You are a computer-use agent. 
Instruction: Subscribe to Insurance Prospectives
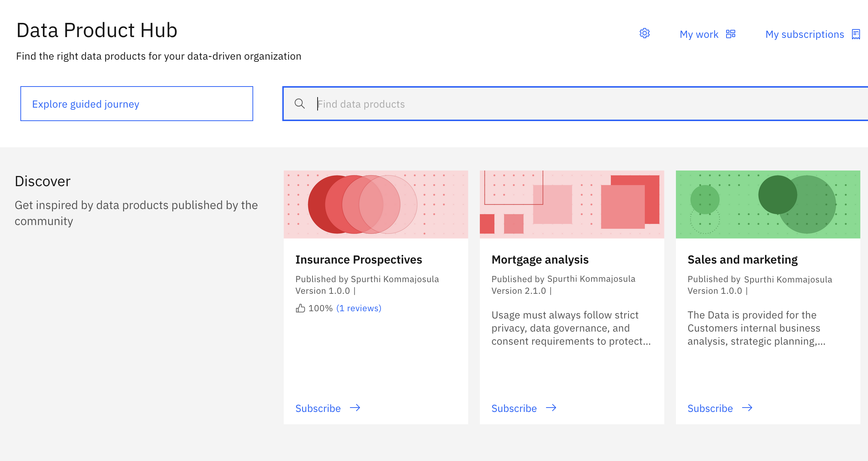click(318, 408)
